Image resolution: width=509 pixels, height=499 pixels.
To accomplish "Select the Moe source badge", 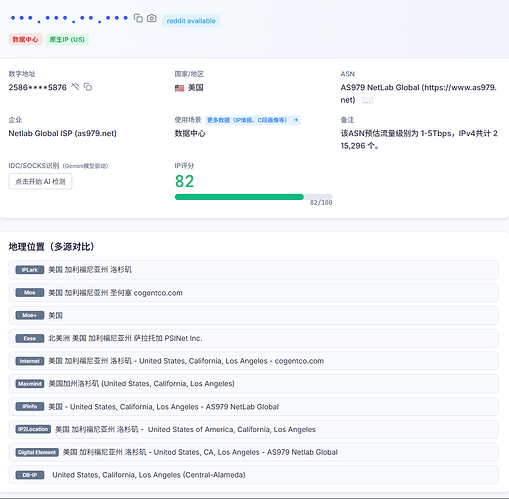I will pos(30,293).
